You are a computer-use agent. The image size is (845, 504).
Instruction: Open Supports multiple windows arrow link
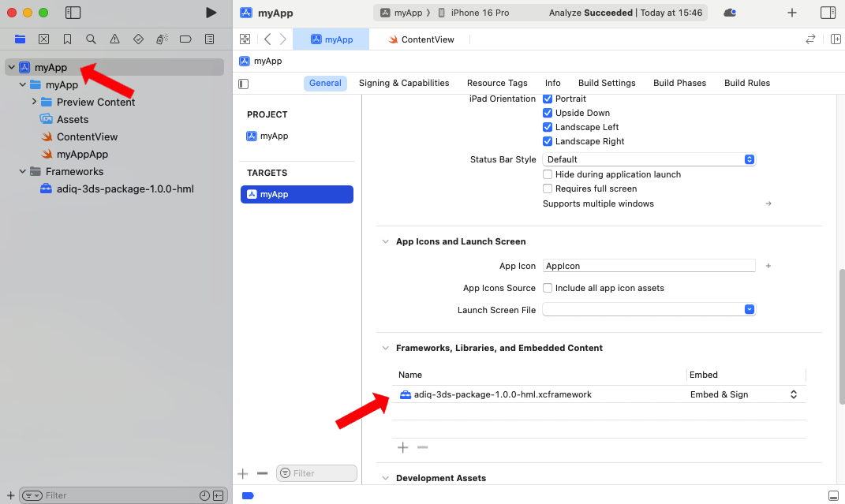click(768, 203)
